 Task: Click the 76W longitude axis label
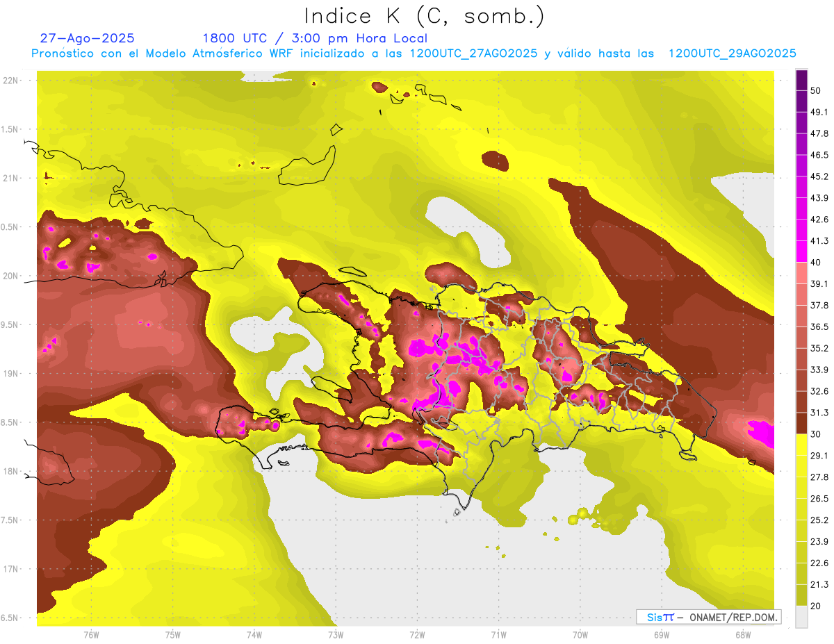click(91, 634)
